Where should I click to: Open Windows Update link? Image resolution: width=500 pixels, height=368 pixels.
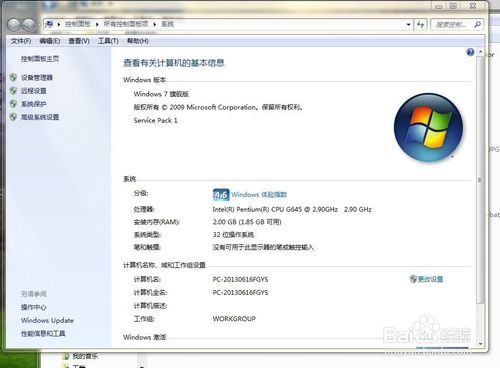(x=47, y=320)
